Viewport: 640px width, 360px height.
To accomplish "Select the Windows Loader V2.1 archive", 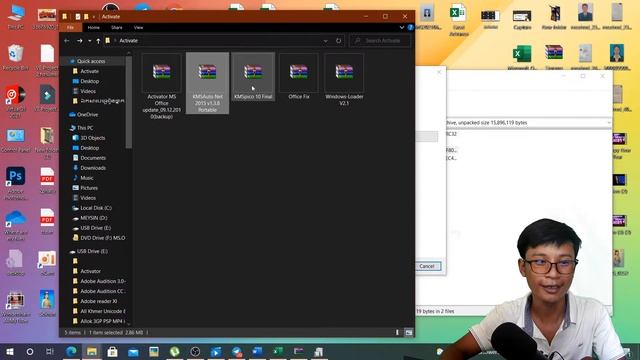I will (344, 80).
